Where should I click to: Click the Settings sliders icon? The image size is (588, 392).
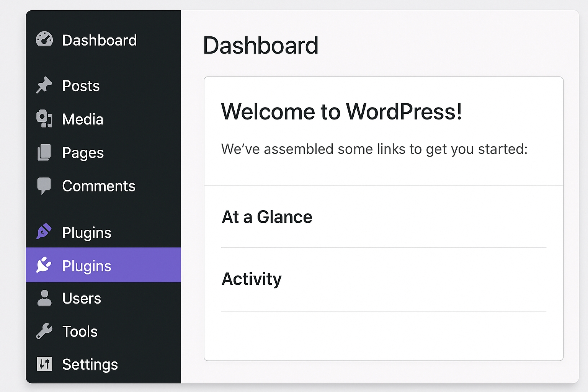click(44, 364)
